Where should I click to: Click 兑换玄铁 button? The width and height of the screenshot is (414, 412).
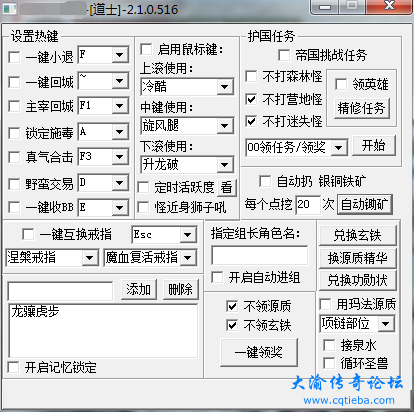pos(358,235)
